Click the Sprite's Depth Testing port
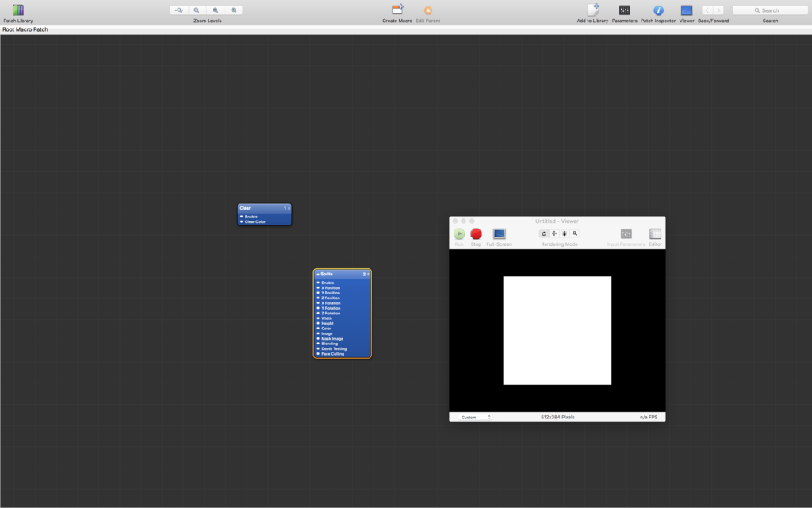The width and height of the screenshot is (812, 508). point(318,349)
